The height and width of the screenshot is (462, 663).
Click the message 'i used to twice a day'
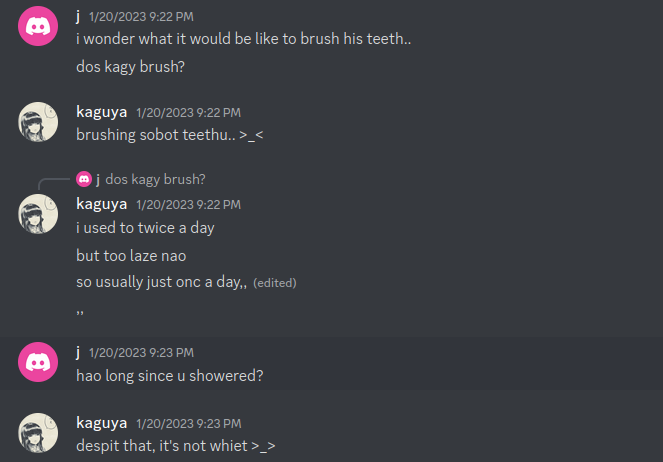point(145,228)
